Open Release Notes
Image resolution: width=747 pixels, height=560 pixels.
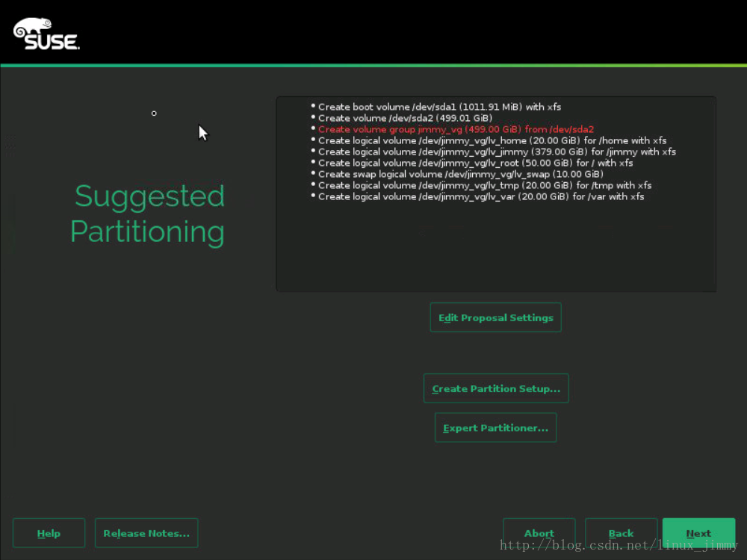coord(146,533)
